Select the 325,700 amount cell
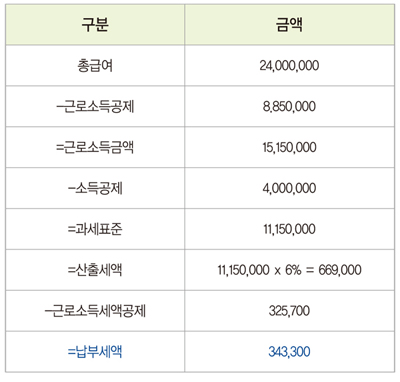Image resolution: width=400 pixels, height=382 pixels. [x=289, y=311]
